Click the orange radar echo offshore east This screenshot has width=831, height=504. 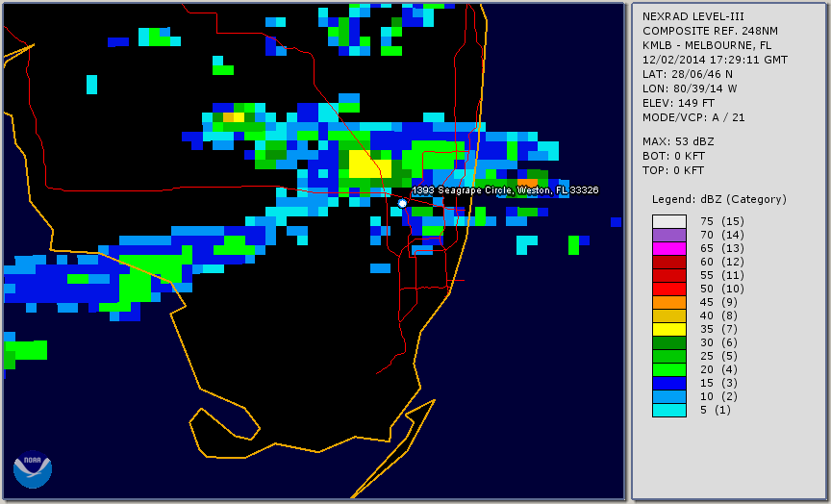tap(527, 183)
